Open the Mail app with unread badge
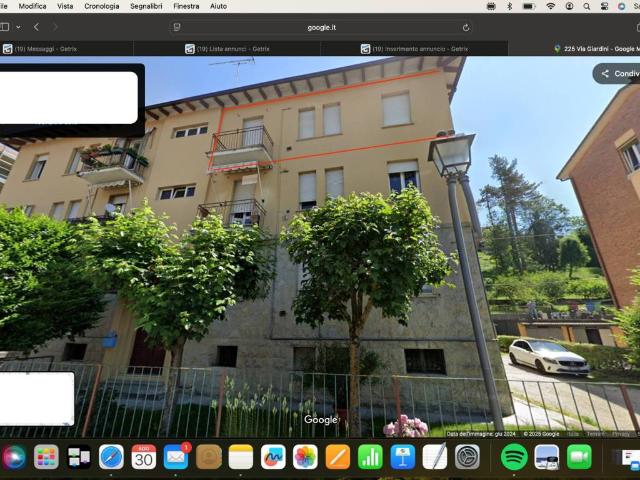This screenshot has height=480, width=640. (x=176, y=457)
